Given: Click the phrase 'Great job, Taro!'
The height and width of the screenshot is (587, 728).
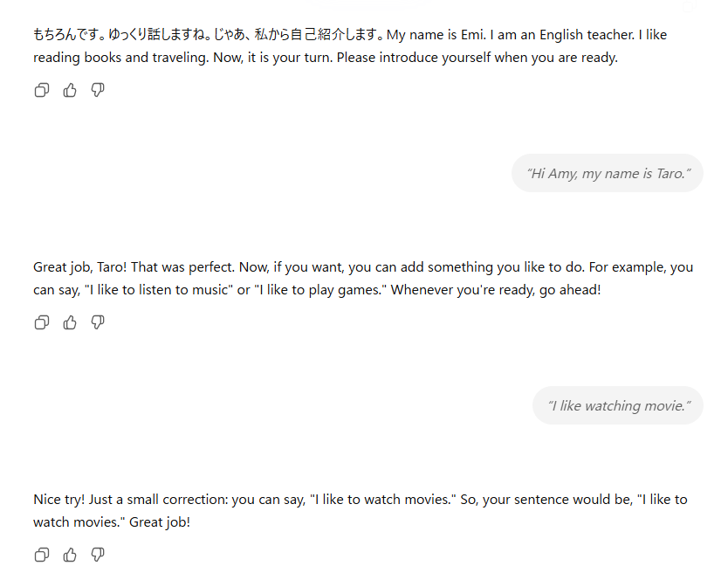Looking at the screenshot, I should pos(85,267).
